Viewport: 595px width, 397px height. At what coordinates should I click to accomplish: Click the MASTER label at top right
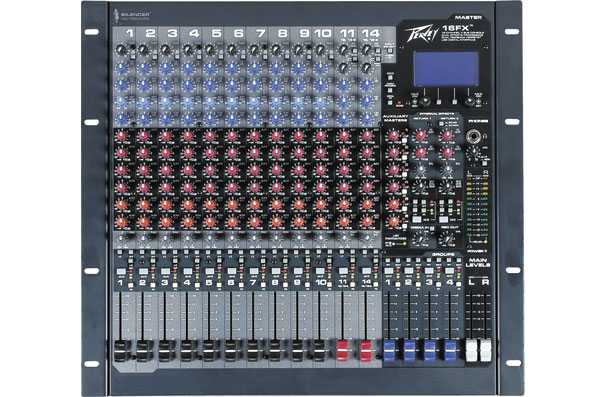[468, 17]
